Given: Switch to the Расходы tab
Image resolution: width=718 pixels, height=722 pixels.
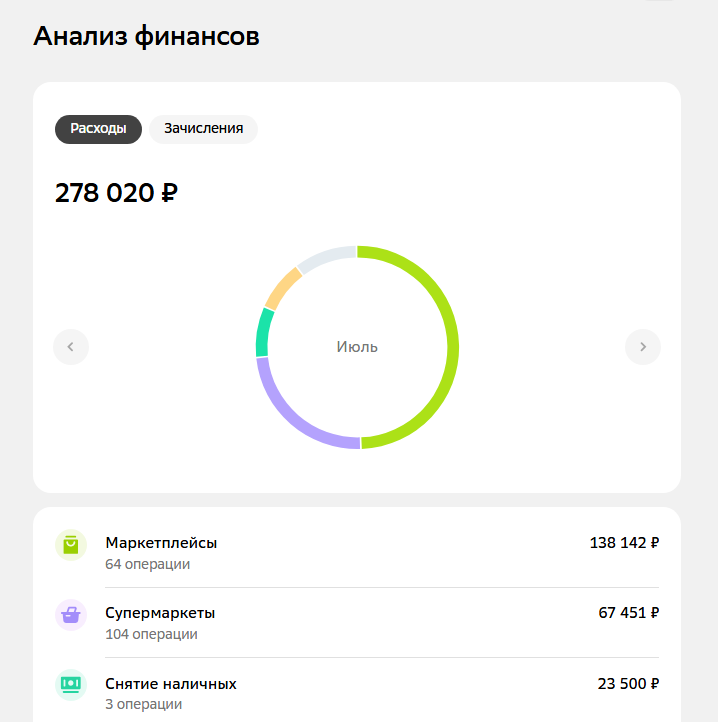Looking at the screenshot, I should tap(99, 129).
